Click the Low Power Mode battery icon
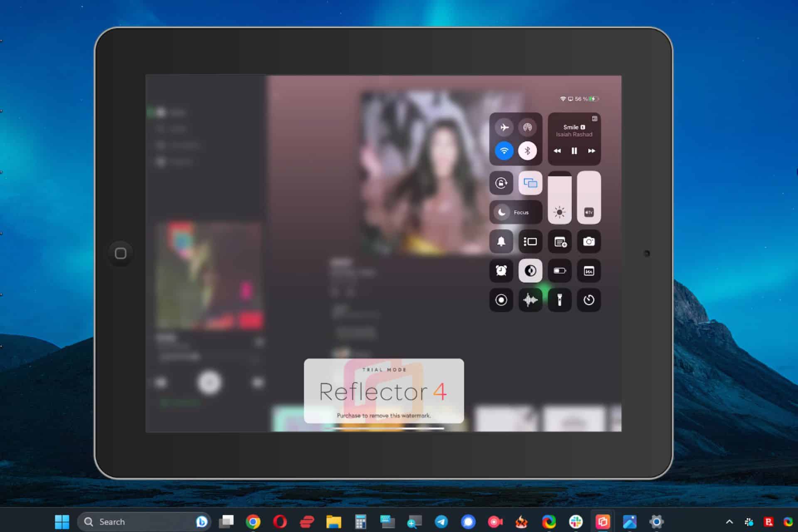 (559, 271)
